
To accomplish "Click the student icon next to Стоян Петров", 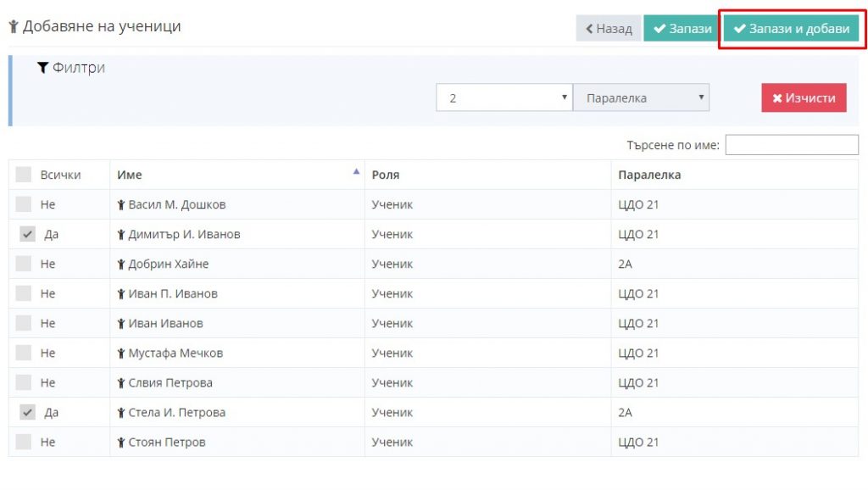I will (120, 443).
